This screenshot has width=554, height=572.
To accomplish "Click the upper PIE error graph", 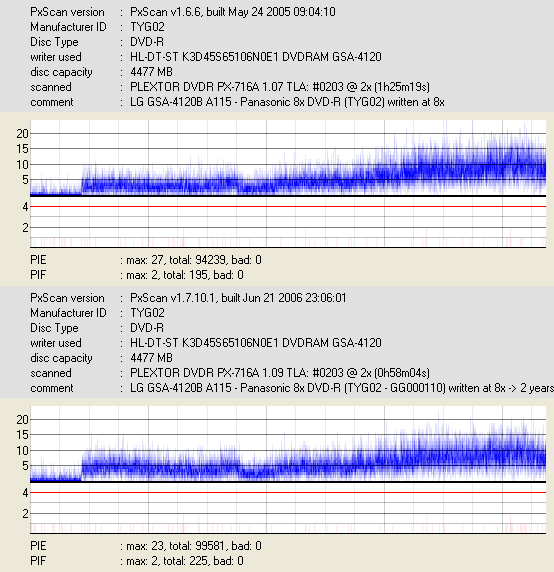I will pyautogui.click(x=288, y=158).
